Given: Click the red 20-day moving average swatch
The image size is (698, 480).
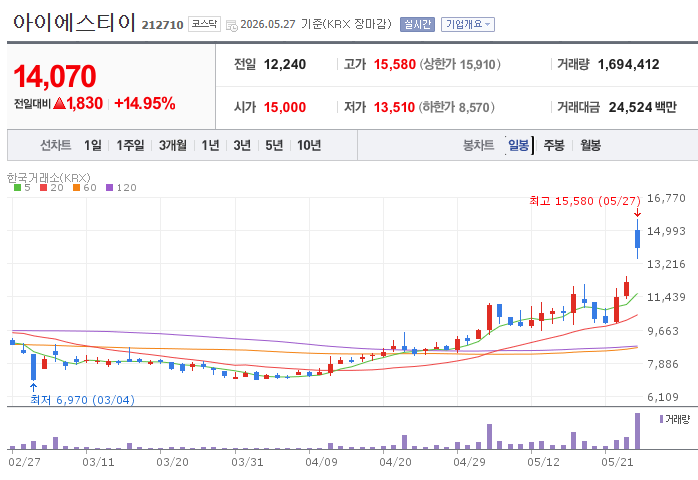Looking at the screenshot, I should 44,188.
